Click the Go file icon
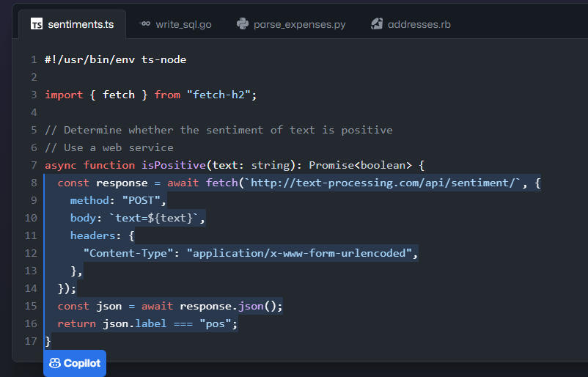 [x=144, y=23]
